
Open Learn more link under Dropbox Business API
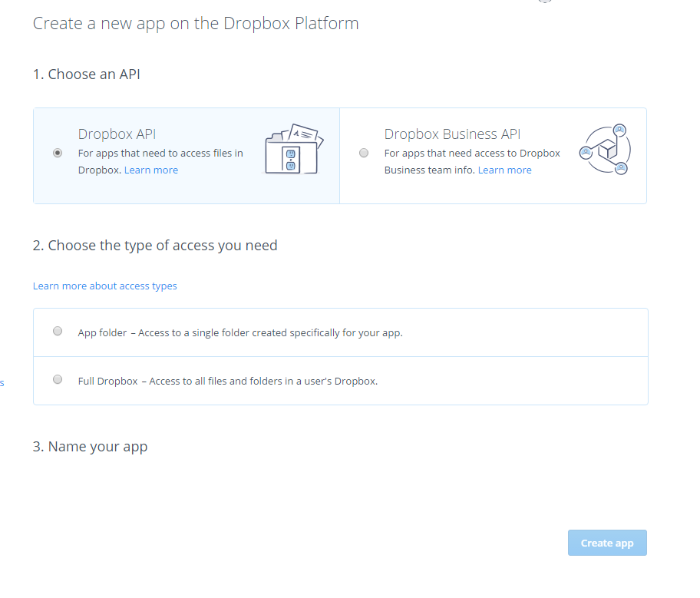[x=504, y=170]
